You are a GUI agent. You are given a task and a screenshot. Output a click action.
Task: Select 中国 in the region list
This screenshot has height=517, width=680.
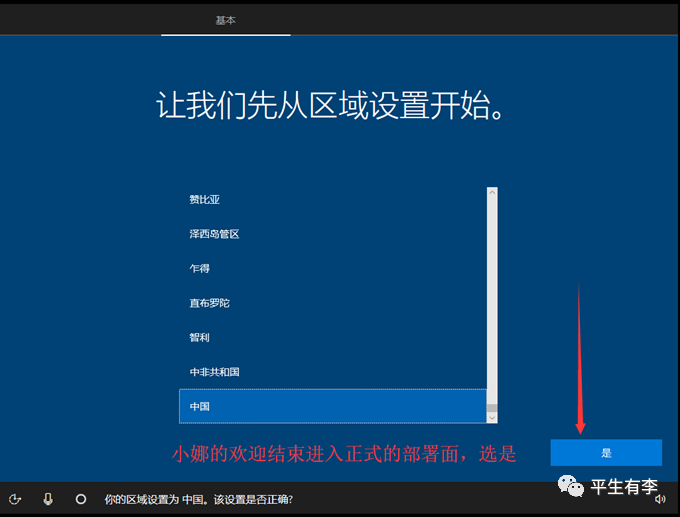[333, 406]
